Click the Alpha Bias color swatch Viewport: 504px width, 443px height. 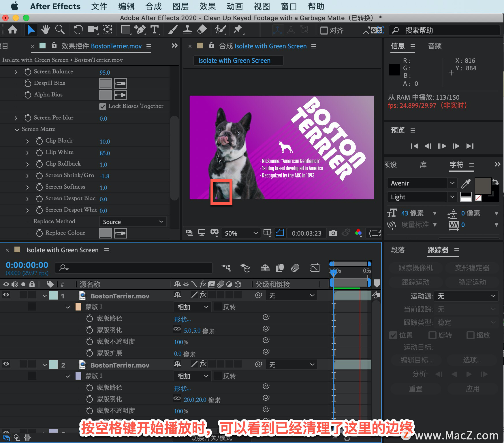pyautogui.click(x=105, y=95)
